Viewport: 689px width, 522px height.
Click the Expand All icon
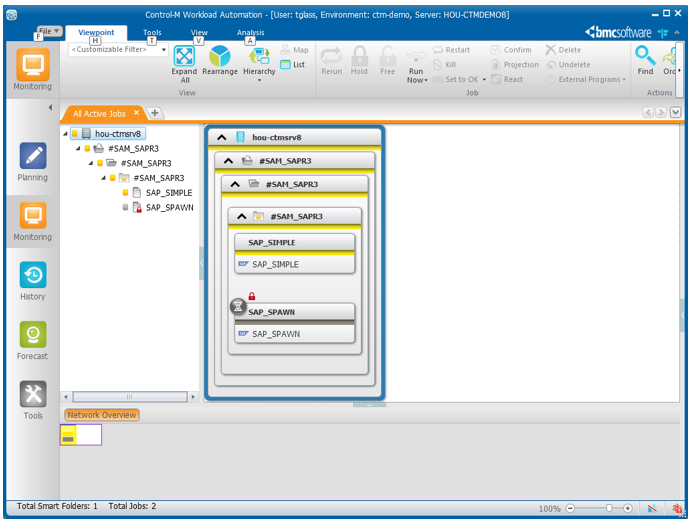tap(184, 56)
